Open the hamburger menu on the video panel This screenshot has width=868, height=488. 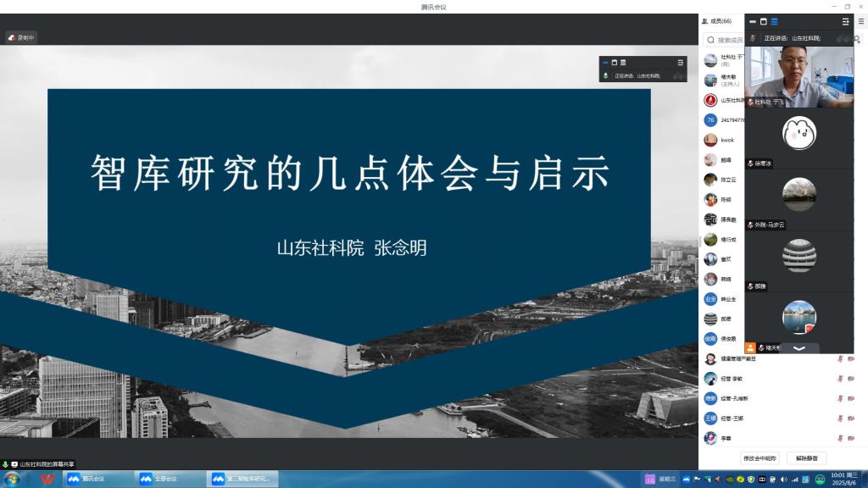point(848,21)
